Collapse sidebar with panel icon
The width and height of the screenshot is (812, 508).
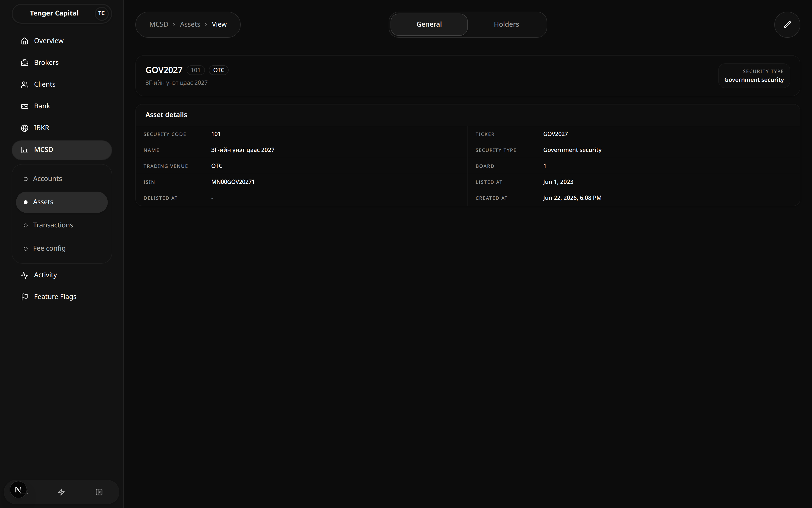tap(99, 492)
